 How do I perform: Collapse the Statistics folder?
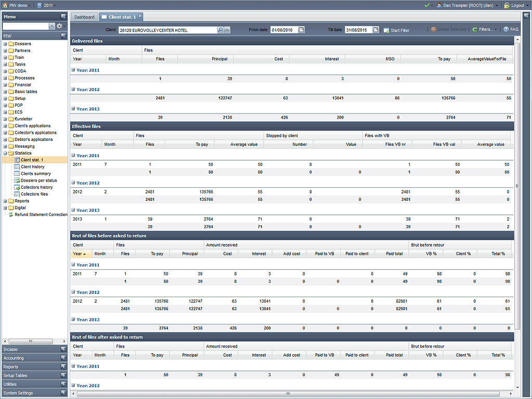click(5, 153)
